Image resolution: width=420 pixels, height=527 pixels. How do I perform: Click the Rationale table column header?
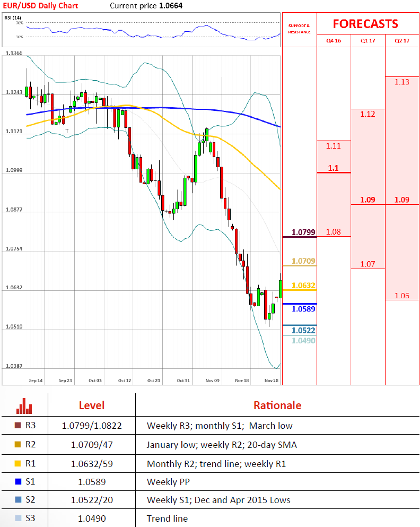277,405
